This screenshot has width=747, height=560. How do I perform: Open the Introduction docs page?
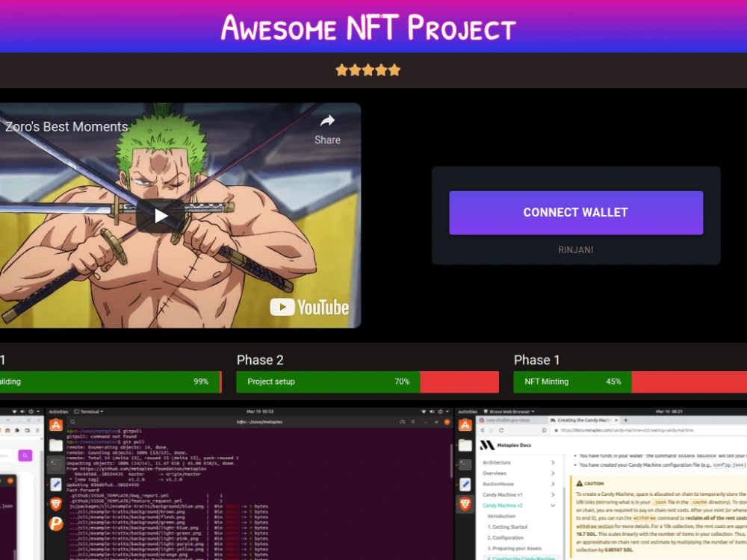[501, 516]
